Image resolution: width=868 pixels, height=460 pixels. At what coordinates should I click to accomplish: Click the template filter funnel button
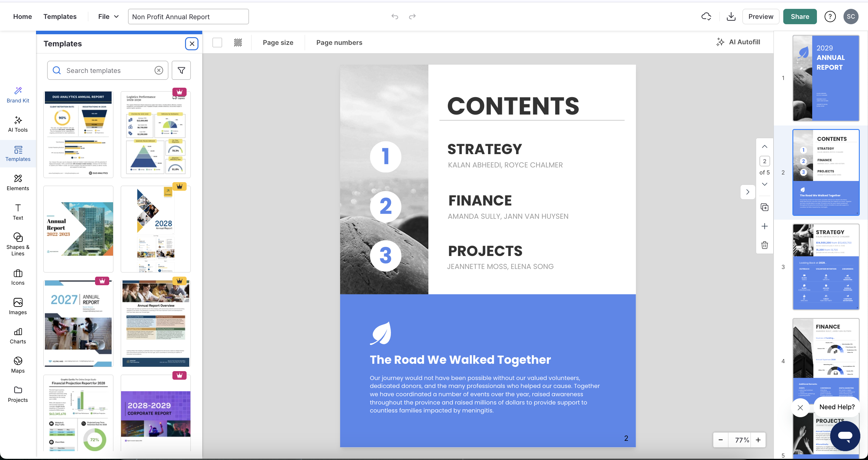coord(181,71)
